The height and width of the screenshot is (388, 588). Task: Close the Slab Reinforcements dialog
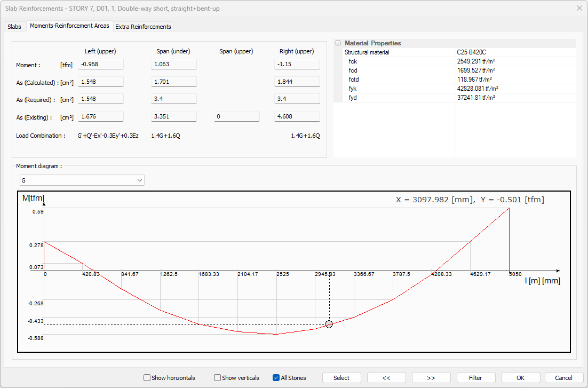(579, 8)
